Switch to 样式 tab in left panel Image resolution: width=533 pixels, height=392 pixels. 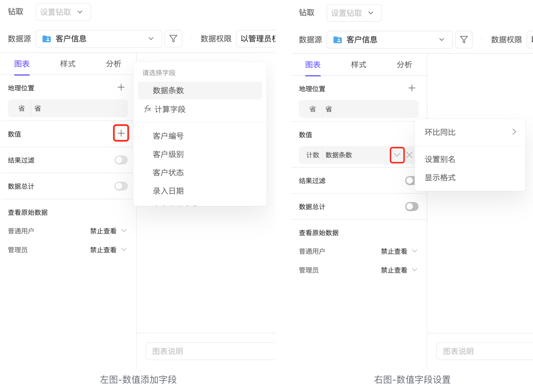68,64
